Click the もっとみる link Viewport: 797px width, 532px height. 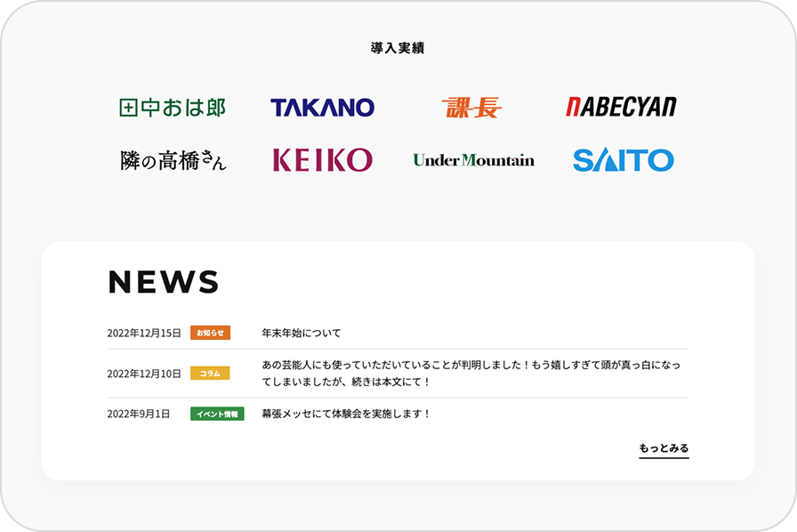point(664,448)
